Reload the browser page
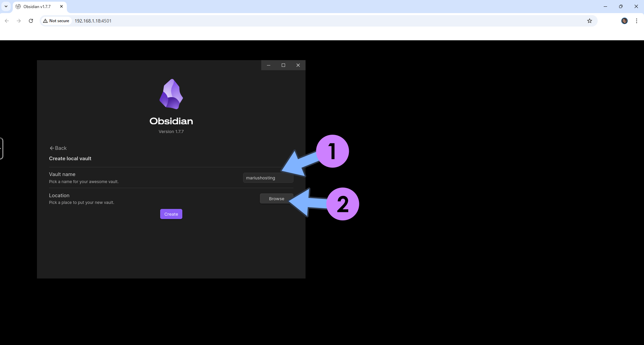The width and height of the screenshot is (644, 345). pos(31,21)
